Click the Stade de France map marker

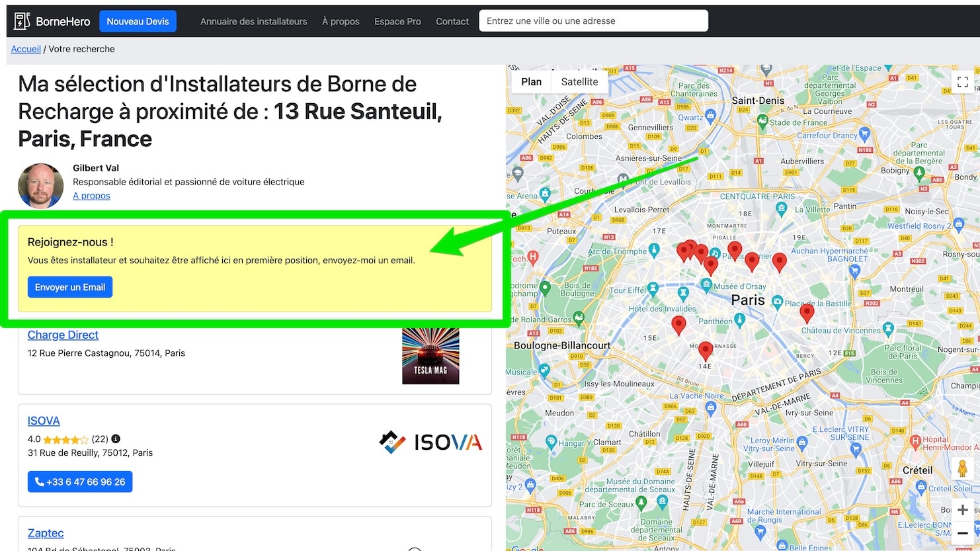pos(762,121)
